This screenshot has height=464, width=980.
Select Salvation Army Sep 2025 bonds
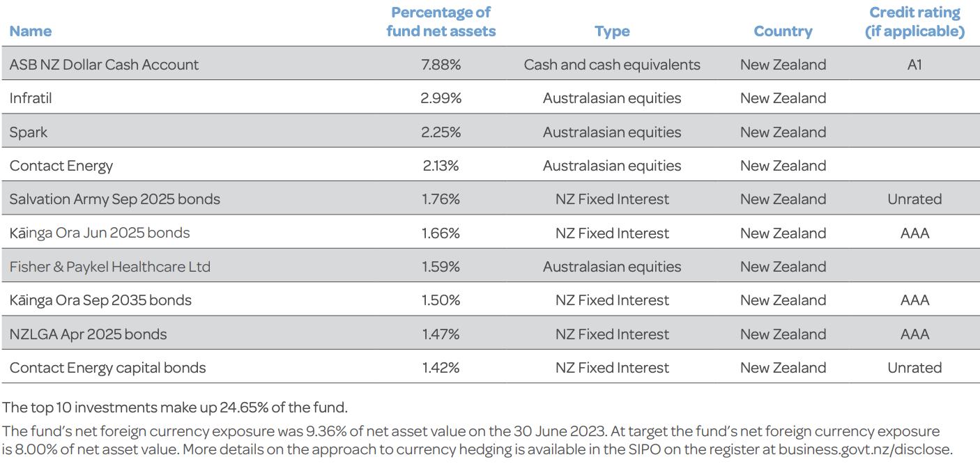point(114,199)
